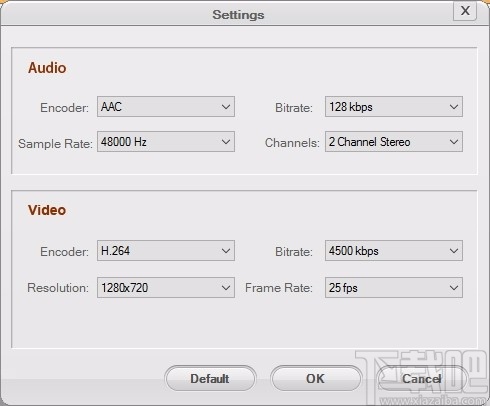The image size is (490, 406).
Task: Open the Audio Encoder dropdown showing AAC
Action: (x=166, y=107)
